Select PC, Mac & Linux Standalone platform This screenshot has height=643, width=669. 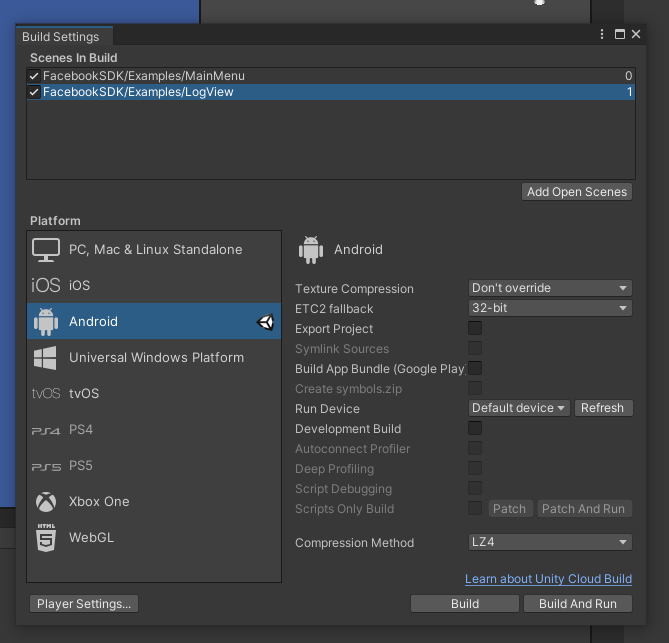[154, 250]
